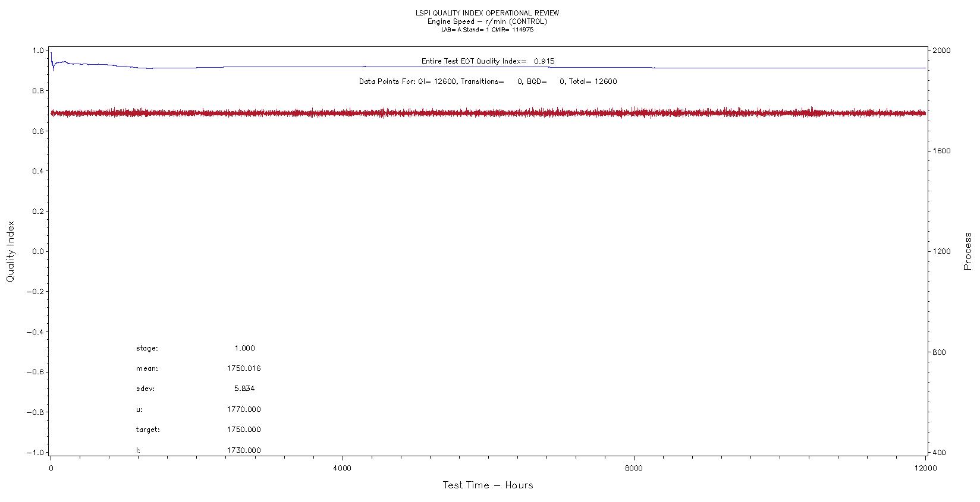This screenshot has width=980, height=502.
Task: Click the chart title 'LSPI QUALITY INDEX OPERATIONAL REVIEW'
Action: tap(487, 13)
